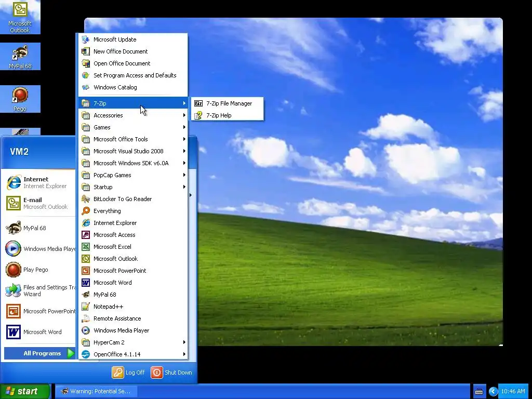Open Microsoft Word in Start recent list

39,332
